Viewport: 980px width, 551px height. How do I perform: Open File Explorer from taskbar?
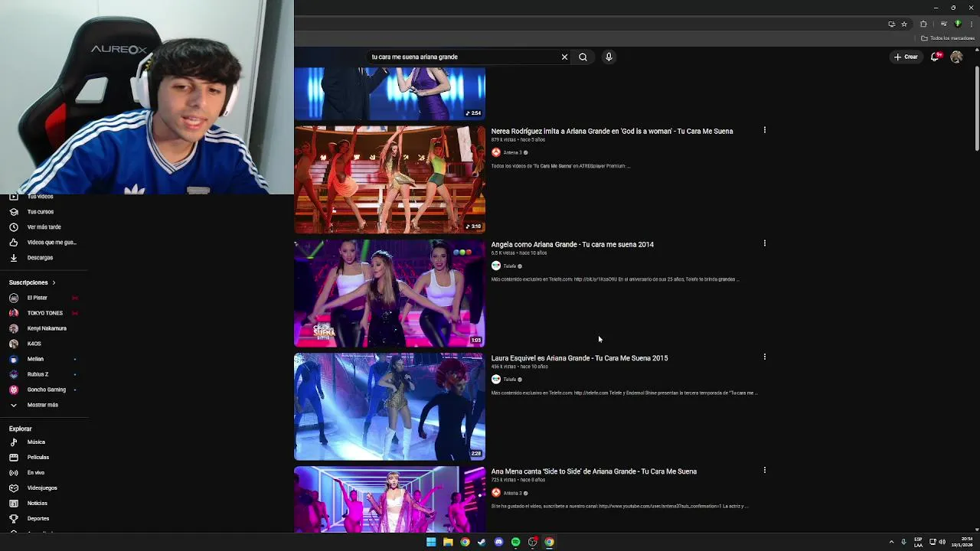448,542
